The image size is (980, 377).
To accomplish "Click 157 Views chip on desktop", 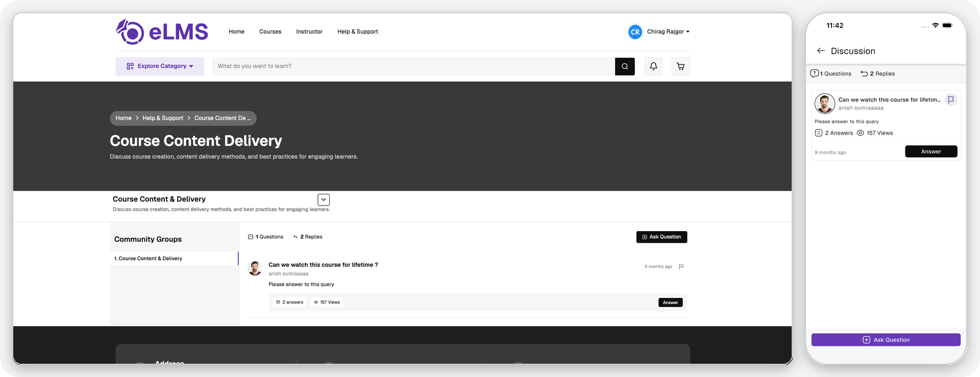I will pyautogui.click(x=327, y=303).
